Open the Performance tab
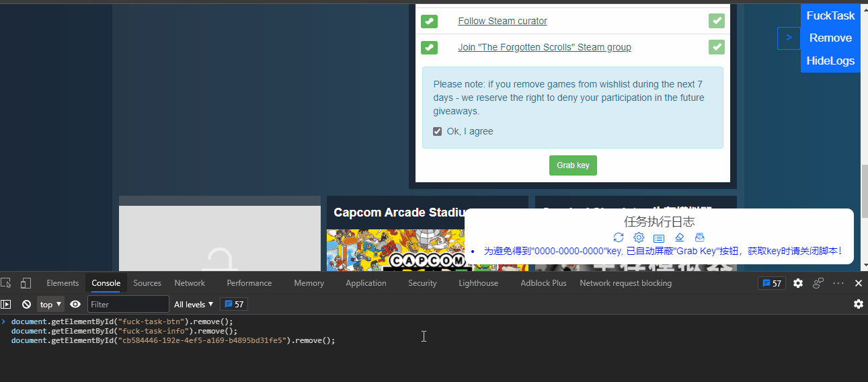The height and width of the screenshot is (382, 868). (249, 283)
